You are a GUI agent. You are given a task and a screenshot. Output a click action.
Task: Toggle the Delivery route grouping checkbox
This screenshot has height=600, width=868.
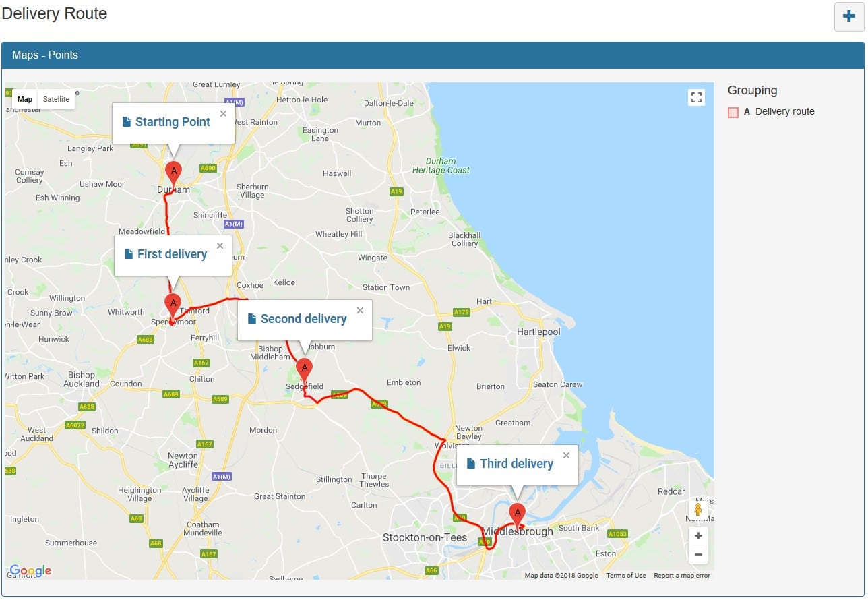click(x=733, y=113)
